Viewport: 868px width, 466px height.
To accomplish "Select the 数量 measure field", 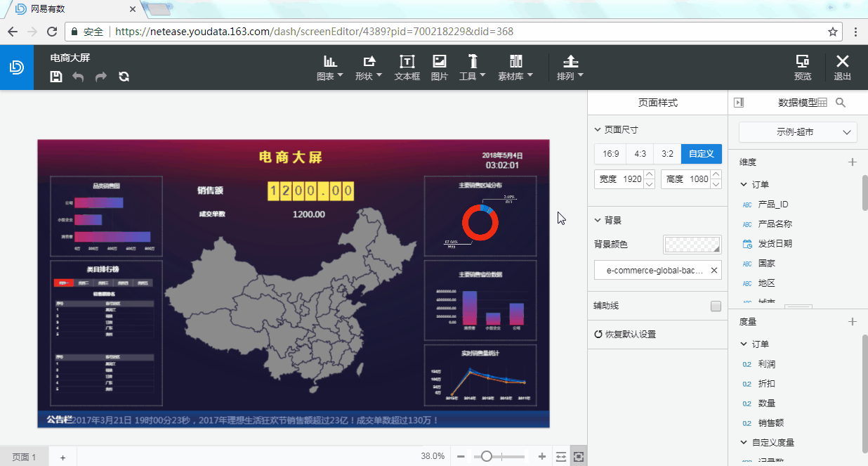I will pyautogui.click(x=767, y=403).
